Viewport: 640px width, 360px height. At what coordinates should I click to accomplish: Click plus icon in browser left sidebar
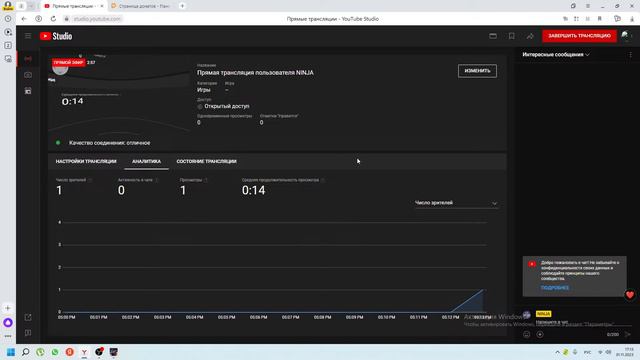8,308
